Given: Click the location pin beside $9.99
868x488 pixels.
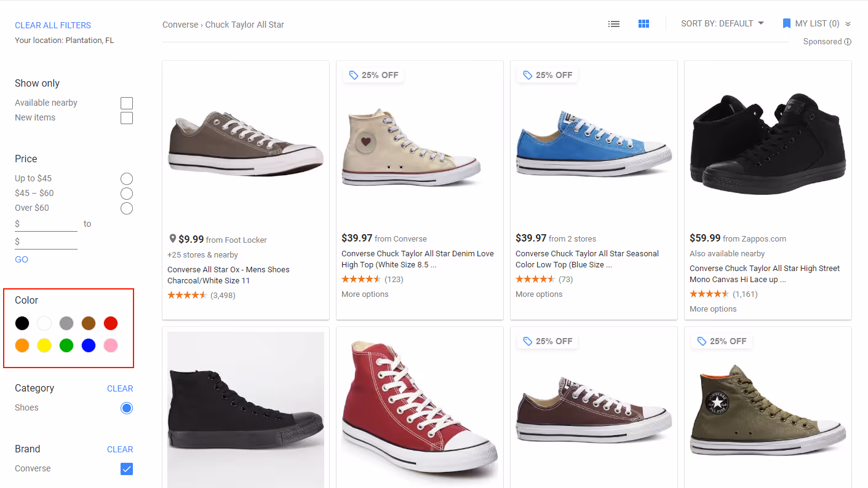Looking at the screenshot, I should tap(172, 239).
